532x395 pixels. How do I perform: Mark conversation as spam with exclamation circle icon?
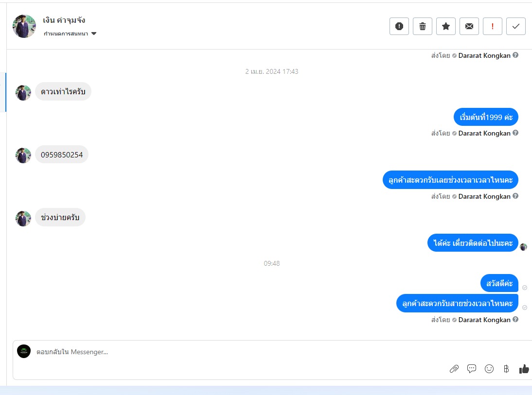[x=399, y=26]
